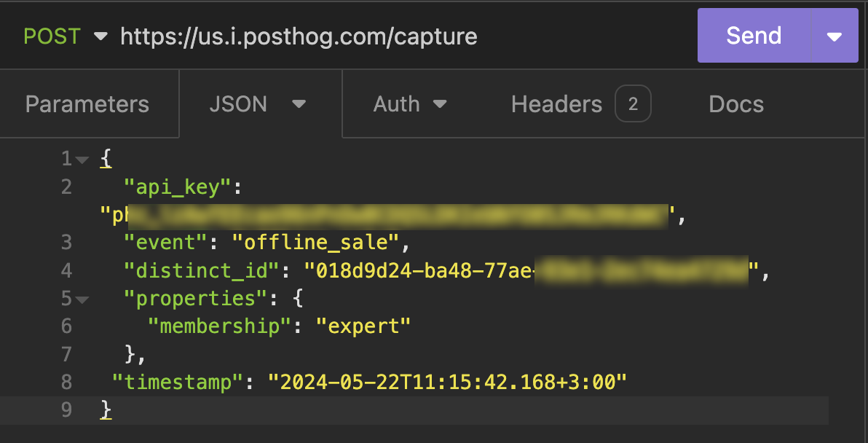Open the POST method dropdown arrow
Screen dimensions: 868x443
click(x=100, y=36)
